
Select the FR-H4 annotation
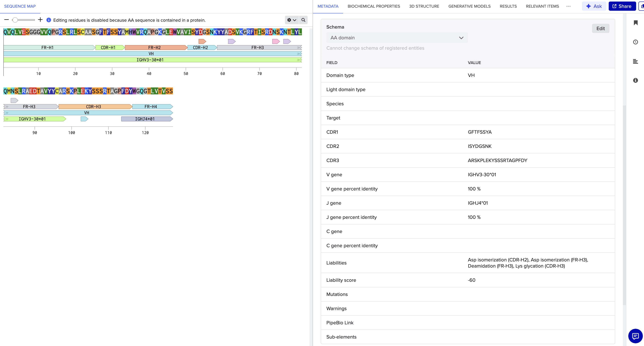(x=153, y=107)
